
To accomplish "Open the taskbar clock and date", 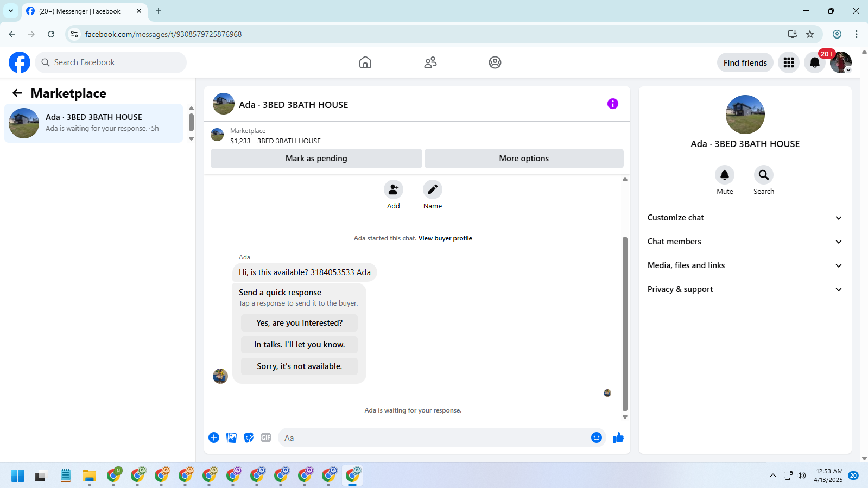I will [828, 476].
